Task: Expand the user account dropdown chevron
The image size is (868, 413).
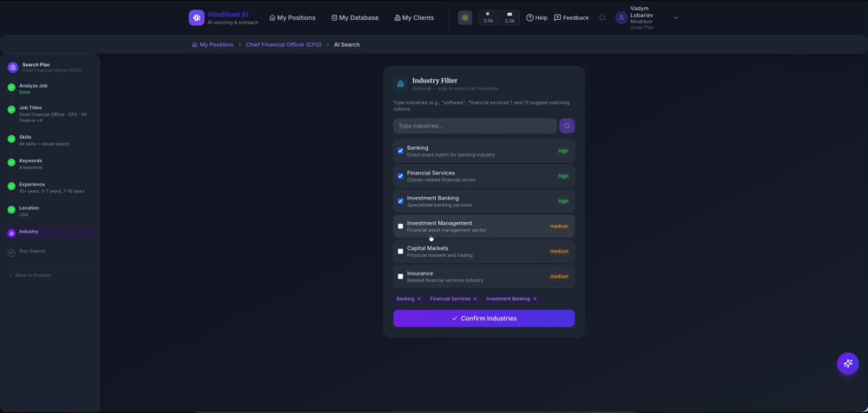Action: point(675,17)
